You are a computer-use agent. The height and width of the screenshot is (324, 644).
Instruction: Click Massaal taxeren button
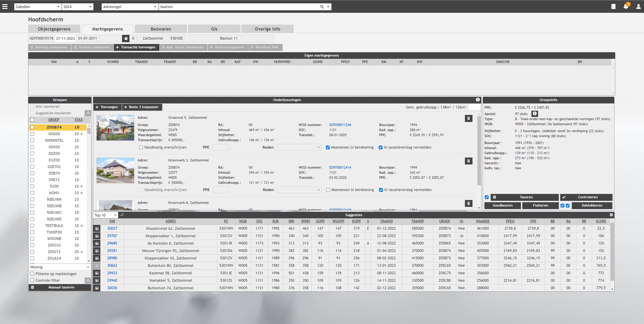click(x=60, y=287)
